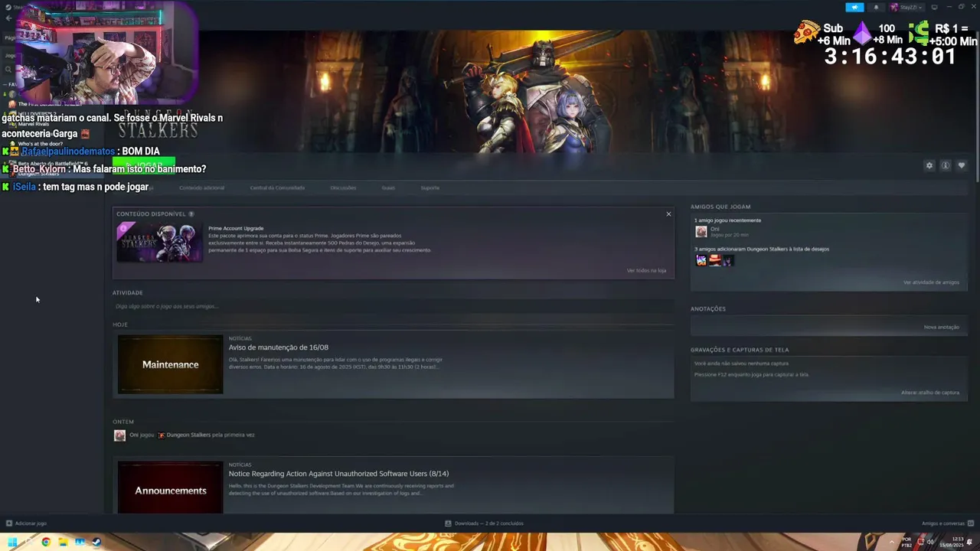
Task: Open the Discussões tab
Action: click(x=343, y=187)
